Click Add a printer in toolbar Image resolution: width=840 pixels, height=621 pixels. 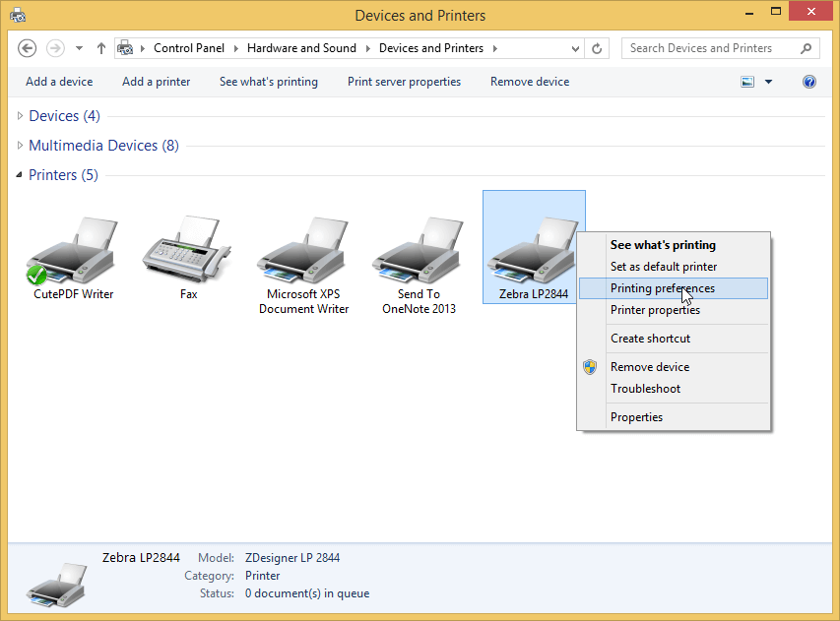[156, 82]
